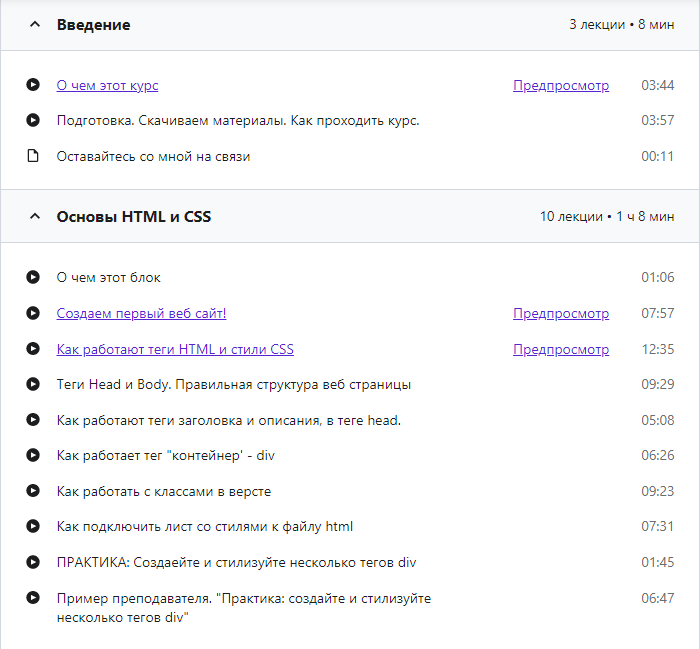Click the 'Основы HTML и CSS' section title
The height and width of the screenshot is (649, 700).
point(133,217)
